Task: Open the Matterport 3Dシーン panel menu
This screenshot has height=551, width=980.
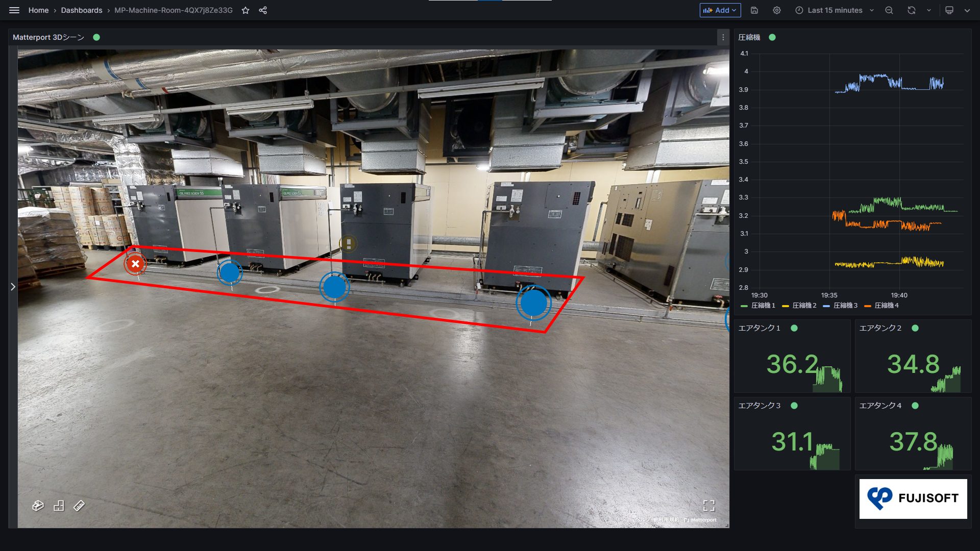Action: 723,37
